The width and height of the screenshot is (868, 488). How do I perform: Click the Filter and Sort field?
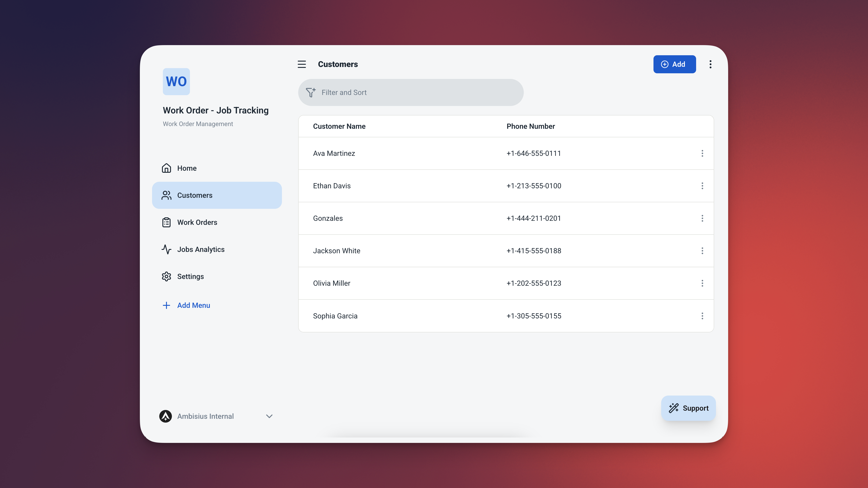[418, 92]
